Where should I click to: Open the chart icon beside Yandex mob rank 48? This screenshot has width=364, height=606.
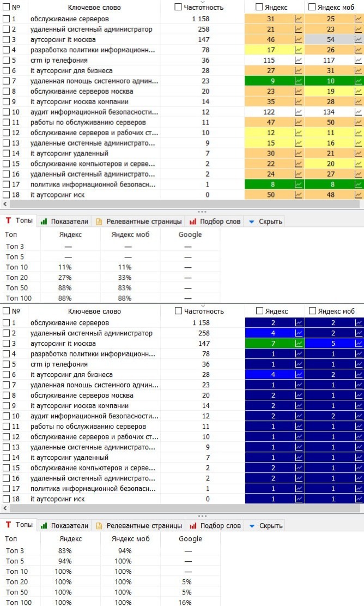[358, 195]
